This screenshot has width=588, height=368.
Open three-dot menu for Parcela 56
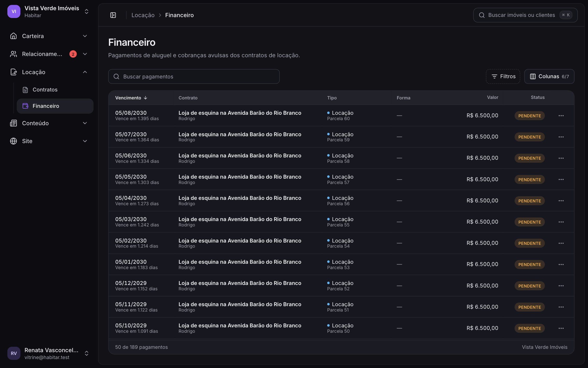(561, 201)
